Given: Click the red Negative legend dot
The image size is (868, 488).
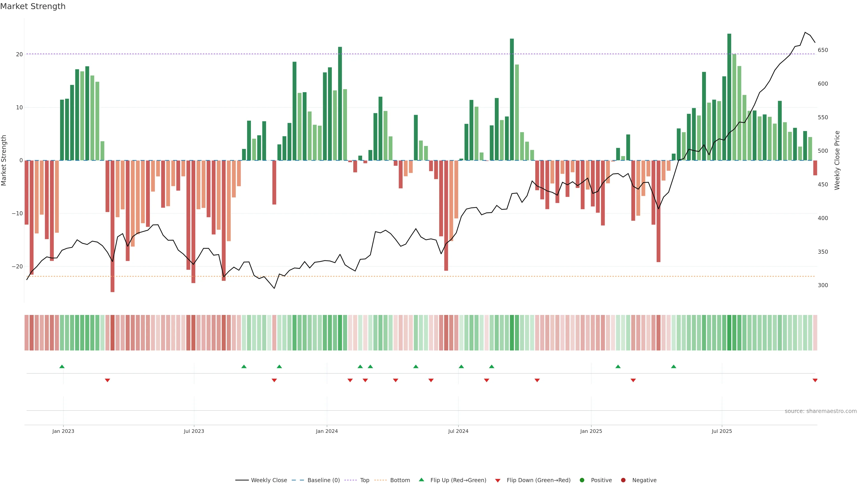Looking at the screenshot, I should pos(623,480).
